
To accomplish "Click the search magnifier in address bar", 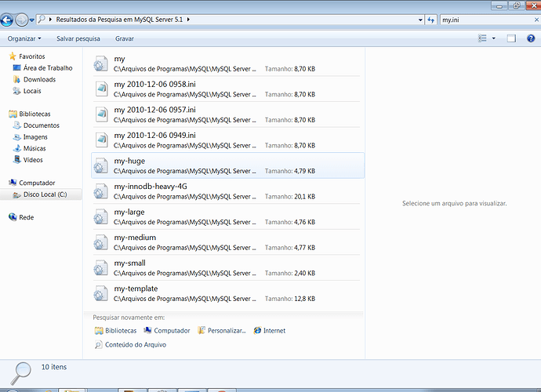I will coord(42,20).
